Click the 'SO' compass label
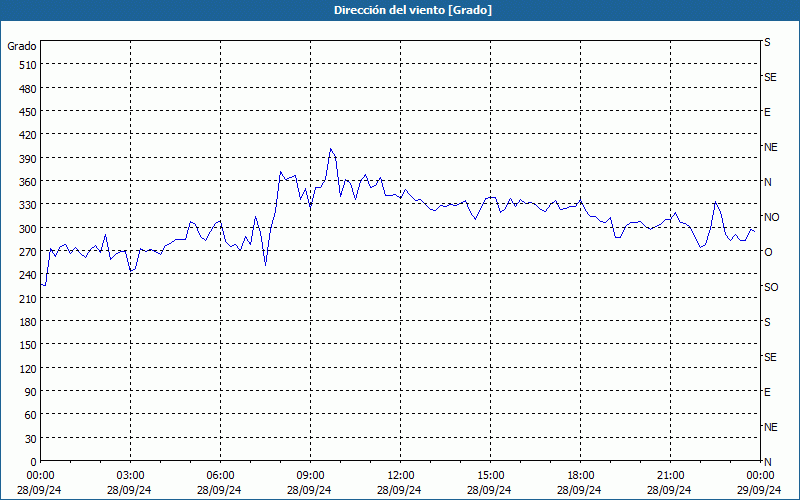 (771, 287)
